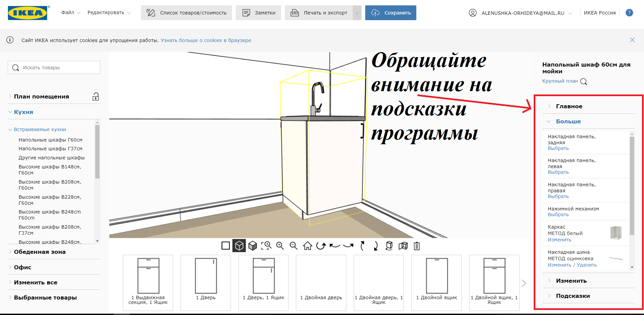Expand the Подсказки section

[573, 296]
